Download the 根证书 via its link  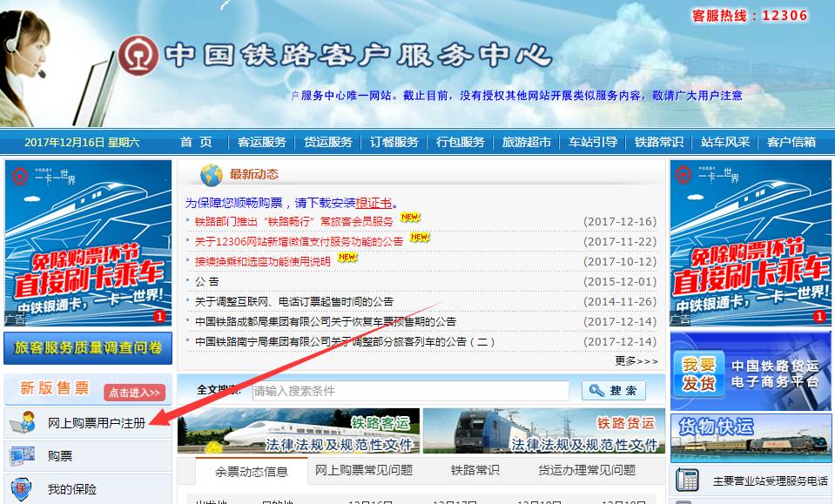(373, 198)
